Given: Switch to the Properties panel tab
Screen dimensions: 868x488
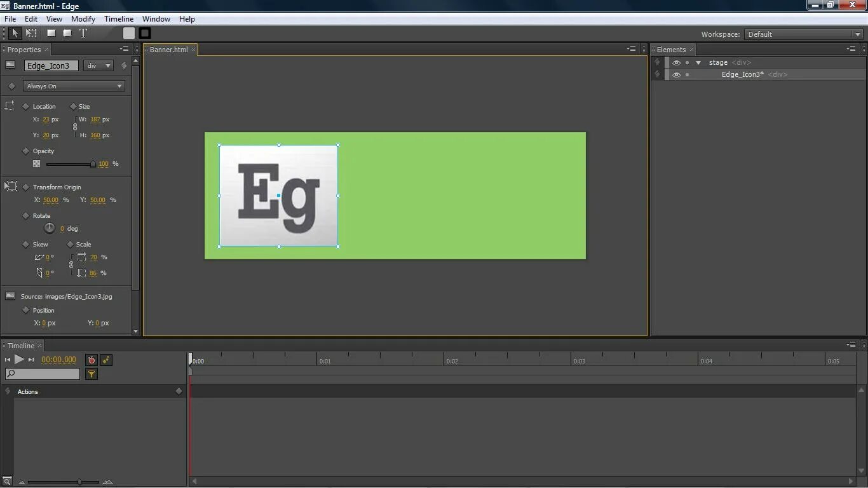Looking at the screenshot, I should (24, 50).
